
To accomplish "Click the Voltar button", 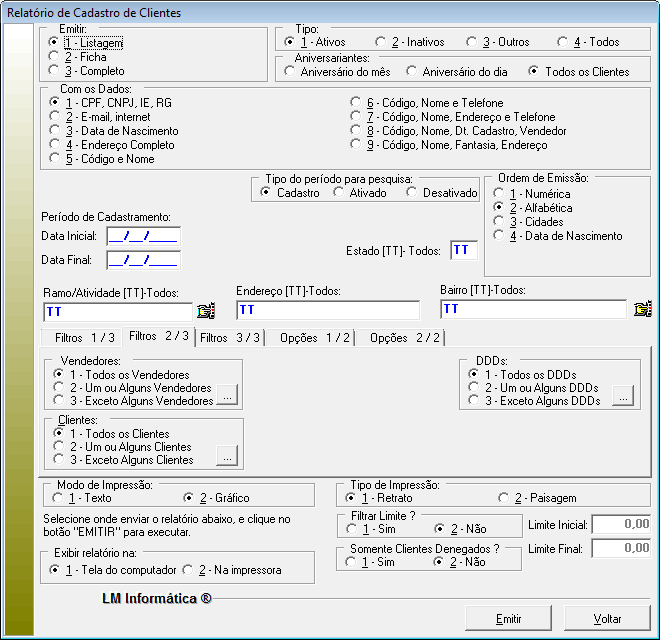I will pos(607,618).
